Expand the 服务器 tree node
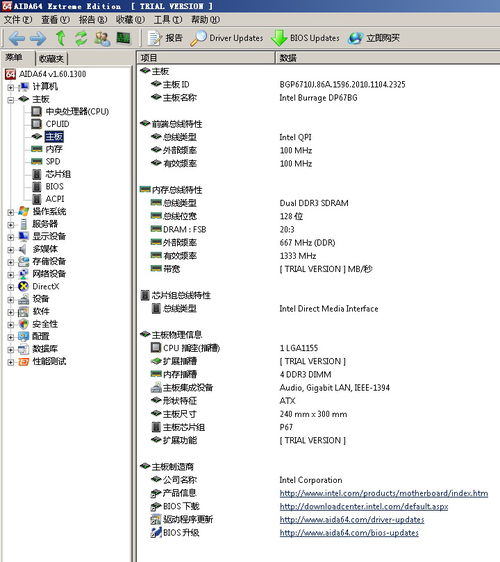Image resolution: width=500 pixels, height=562 pixels. click(11, 225)
